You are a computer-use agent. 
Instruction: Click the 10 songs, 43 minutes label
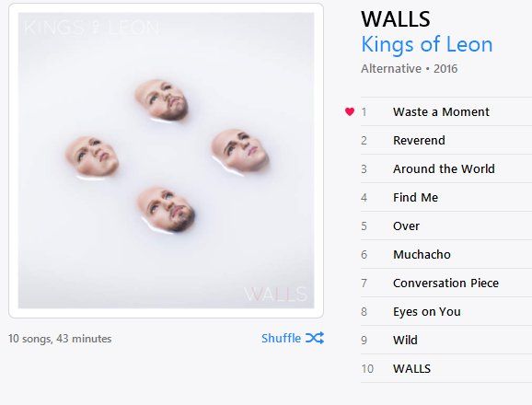click(60, 339)
